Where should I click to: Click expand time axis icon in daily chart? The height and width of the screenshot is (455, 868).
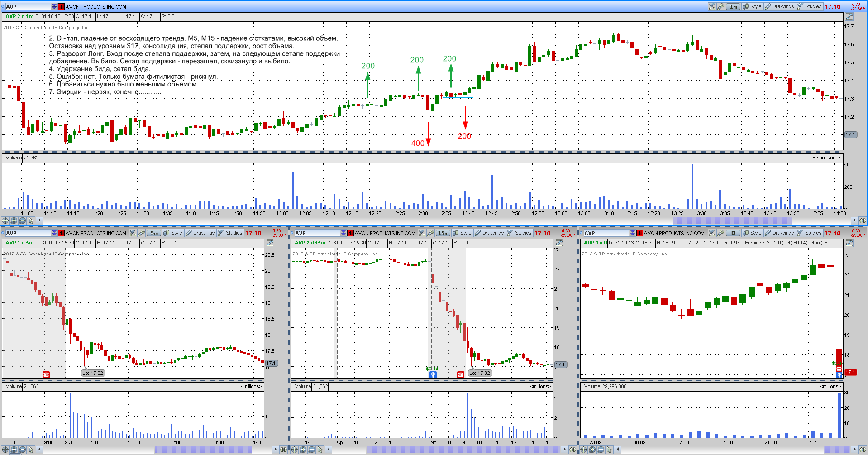pyautogui.click(x=863, y=450)
